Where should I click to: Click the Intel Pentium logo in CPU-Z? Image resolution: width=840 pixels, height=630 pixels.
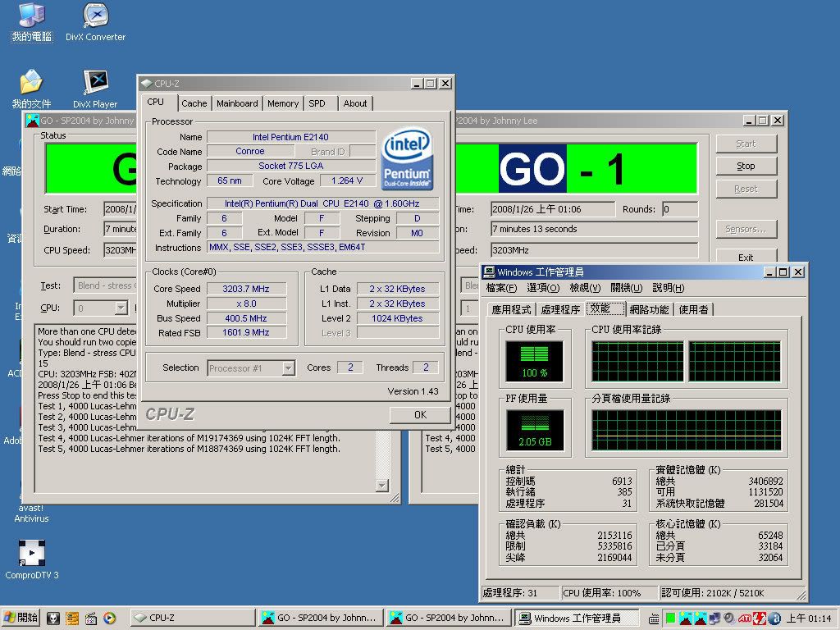[x=407, y=158]
